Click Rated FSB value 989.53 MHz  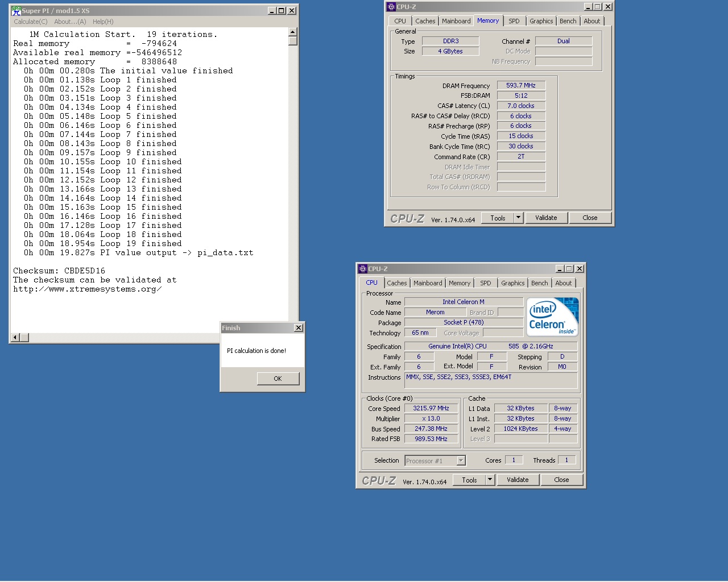coord(431,439)
